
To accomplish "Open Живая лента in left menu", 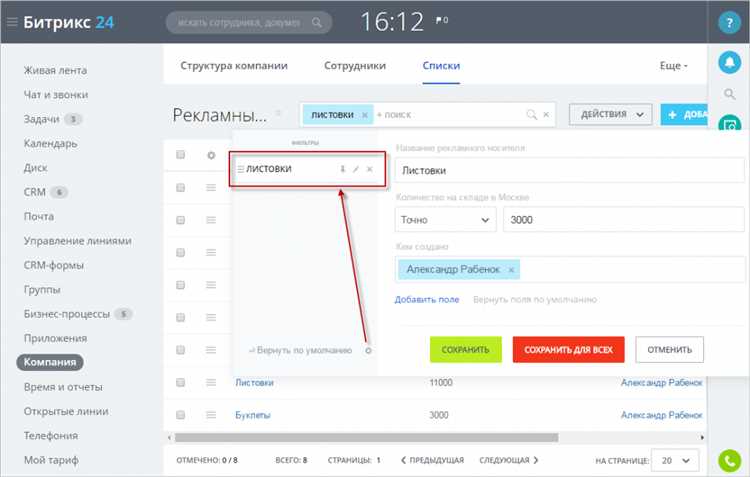I will [x=55, y=70].
